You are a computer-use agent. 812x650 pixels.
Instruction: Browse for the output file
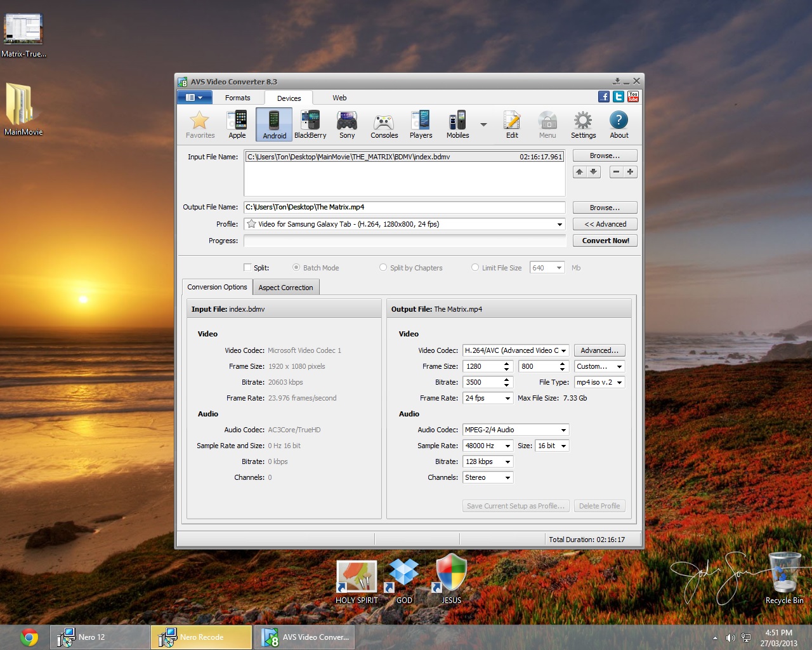pyautogui.click(x=605, y=208)
